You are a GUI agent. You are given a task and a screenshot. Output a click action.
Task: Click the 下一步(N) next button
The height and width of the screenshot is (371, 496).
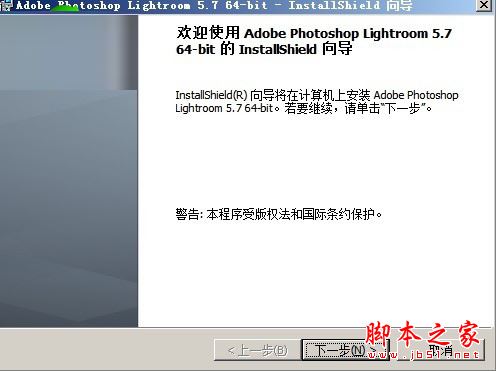pyautogui.click(x=345, y=350)
